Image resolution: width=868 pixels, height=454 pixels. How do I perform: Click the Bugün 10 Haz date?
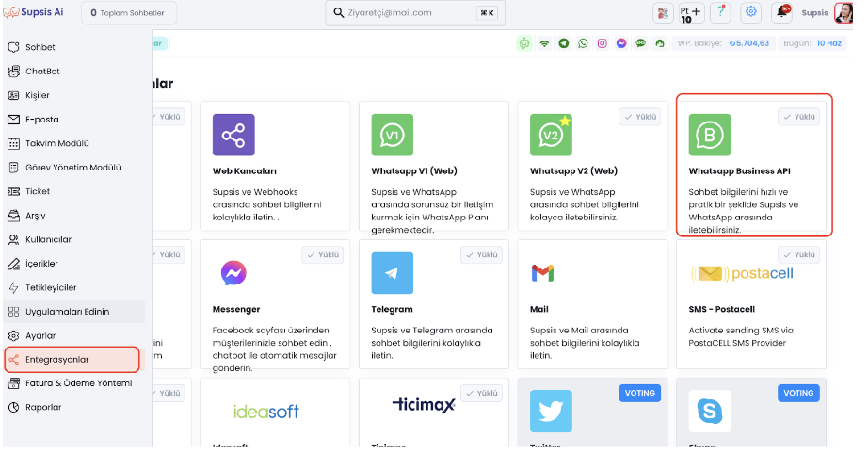coord(829,43)
